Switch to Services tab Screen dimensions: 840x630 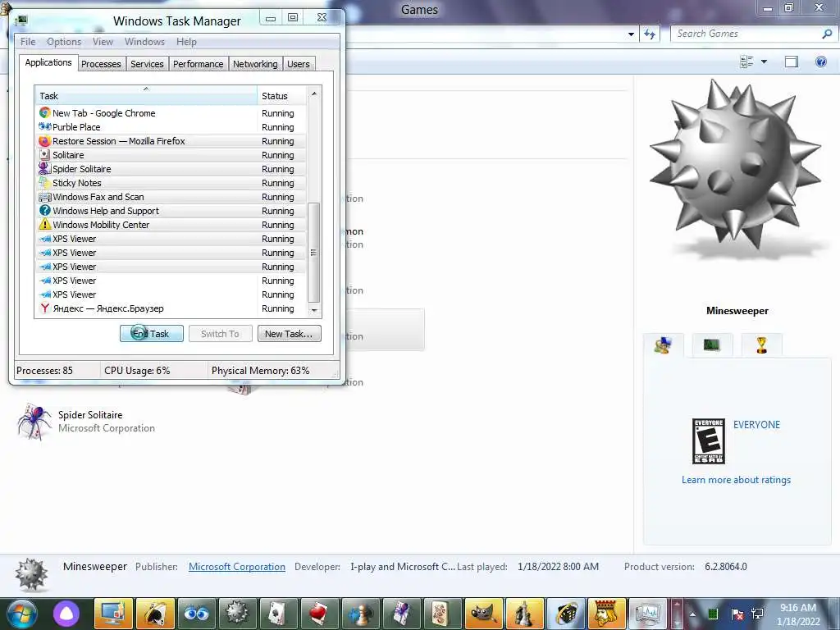[x=148, y=64]
